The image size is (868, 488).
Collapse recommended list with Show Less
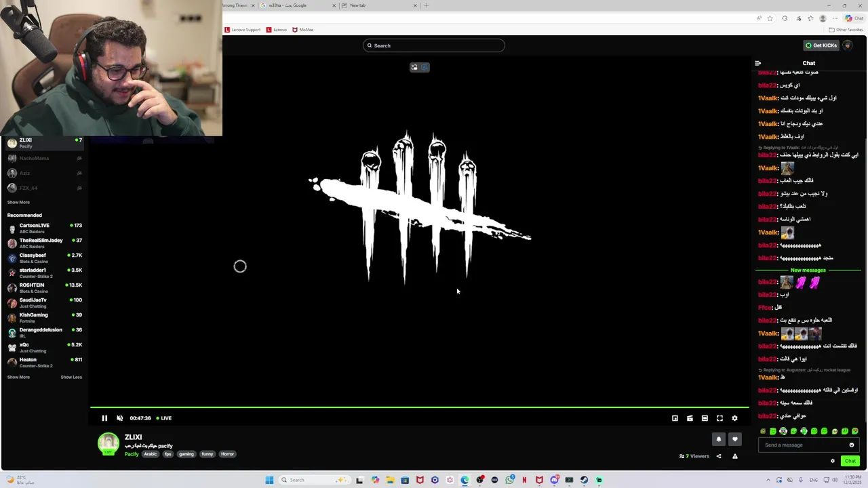[71, 377]
